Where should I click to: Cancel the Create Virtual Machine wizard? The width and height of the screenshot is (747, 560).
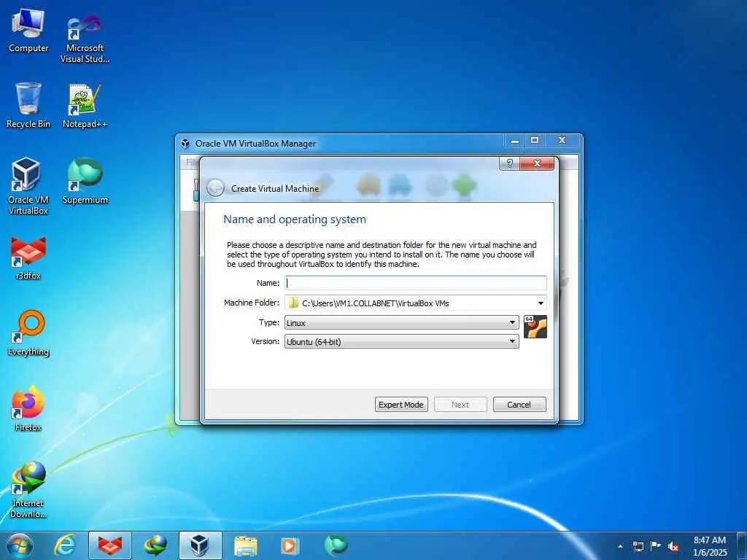(x=519, y=404)
